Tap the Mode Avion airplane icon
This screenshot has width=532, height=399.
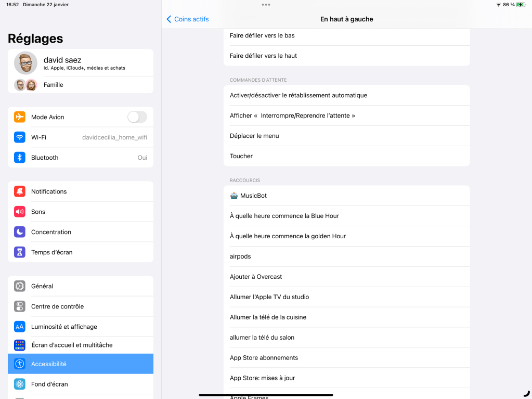click(20, 117)
